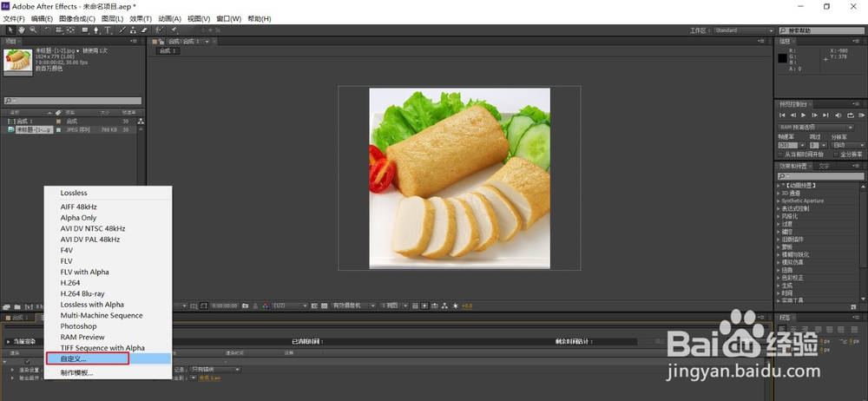Select the Rectangle mask tool
The image size is (868, 401).
85,30
